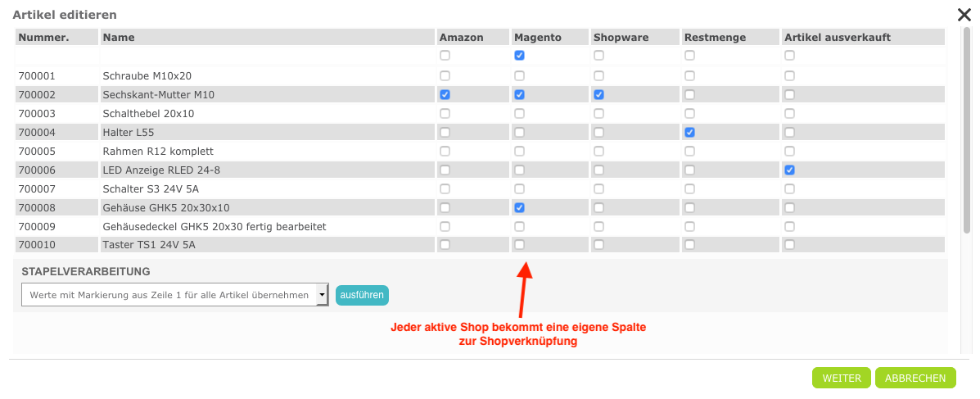The width and height of the screenshot is (980, 399).
Task: Uncheck Restmenge for Halter L55
Action: 689,133
